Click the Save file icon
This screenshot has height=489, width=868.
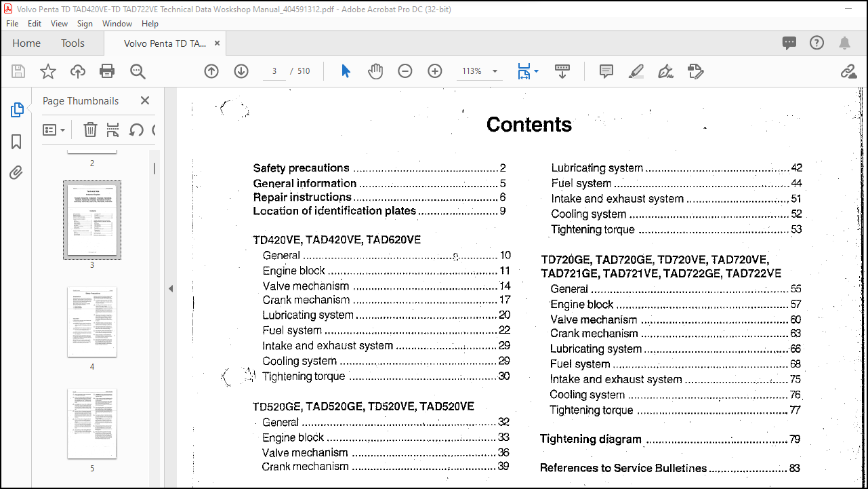point(18,71)
